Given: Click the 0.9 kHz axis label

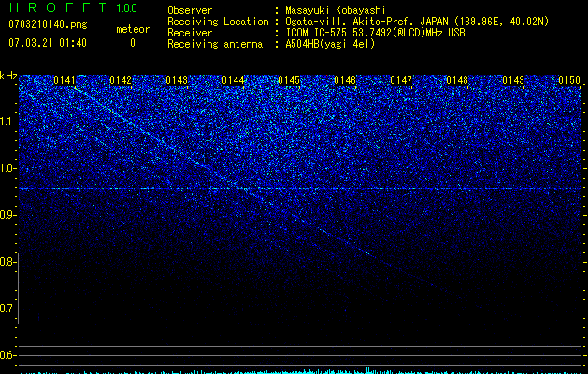Looking at the screenshot, I should [x=7, y=215].
